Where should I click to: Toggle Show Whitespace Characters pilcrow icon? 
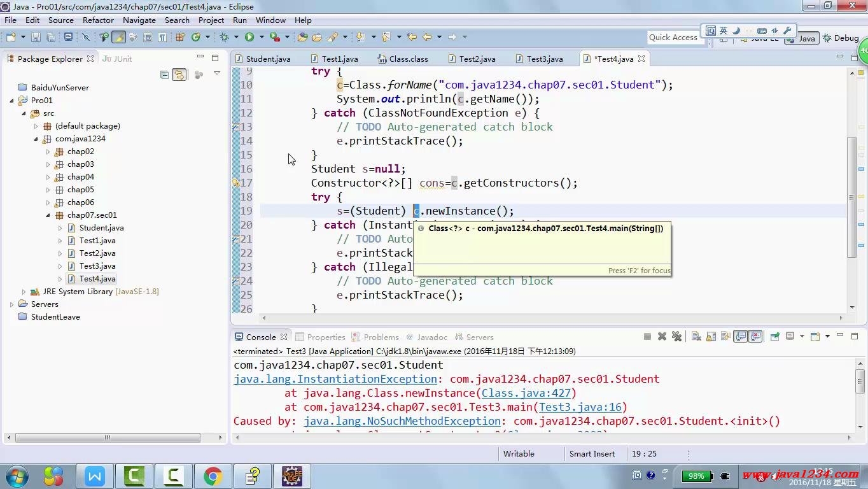click(x=162, y=37)
